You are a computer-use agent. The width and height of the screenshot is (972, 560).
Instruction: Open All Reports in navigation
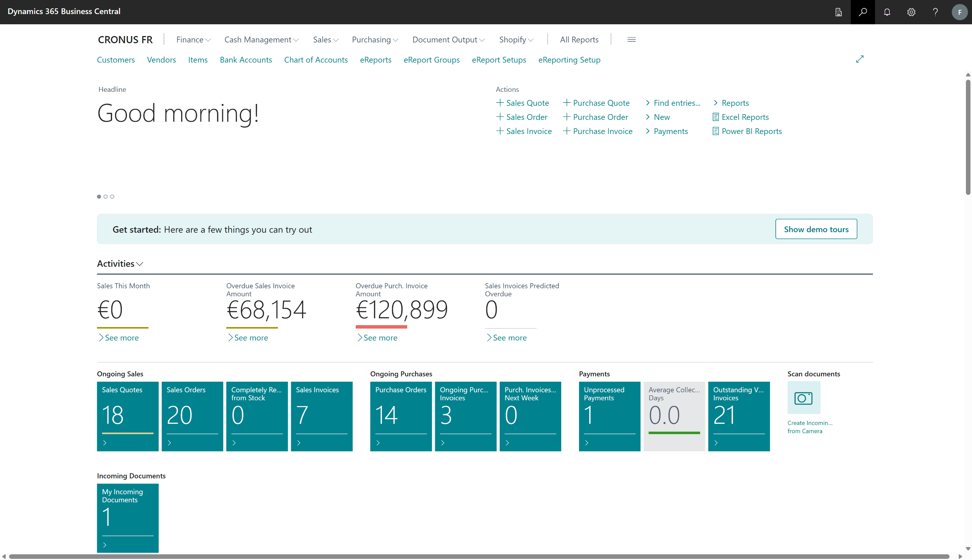(579, 39)
